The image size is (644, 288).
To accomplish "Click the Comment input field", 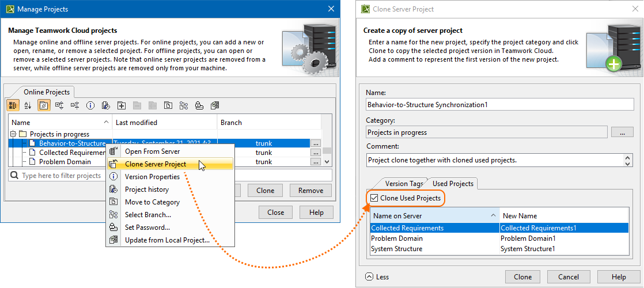I will point(494,160).
